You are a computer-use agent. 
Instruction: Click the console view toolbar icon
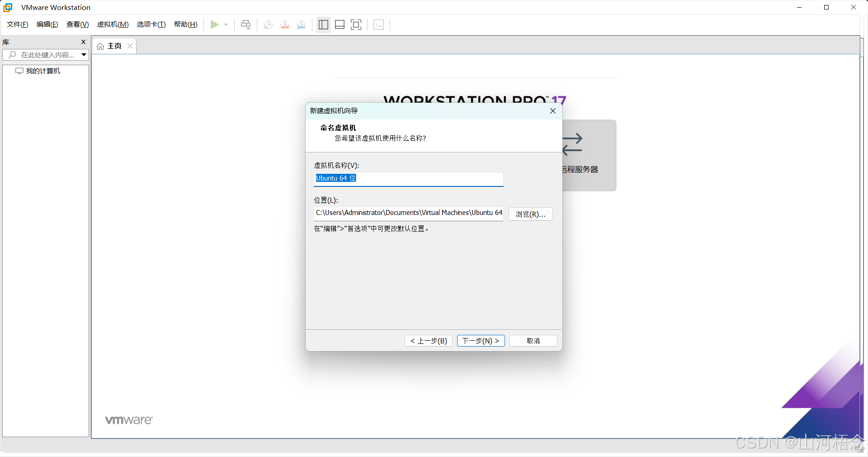[x=379, y=24]
